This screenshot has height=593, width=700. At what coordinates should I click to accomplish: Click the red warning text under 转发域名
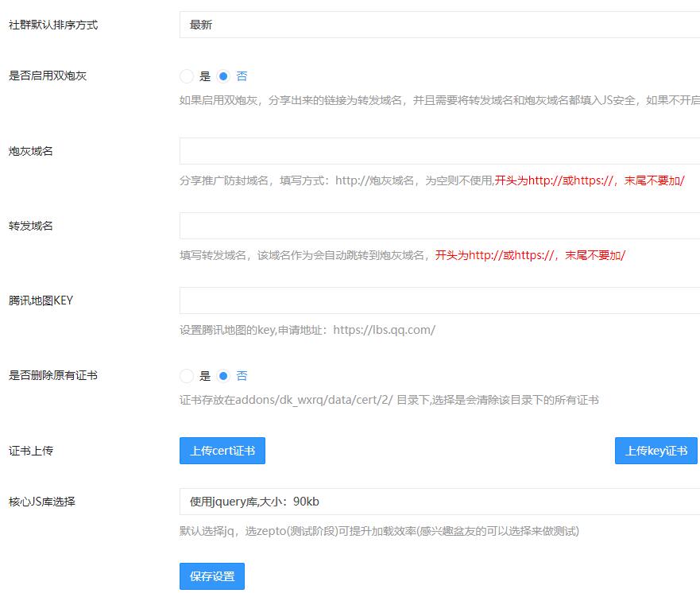(x=530, y=255)
